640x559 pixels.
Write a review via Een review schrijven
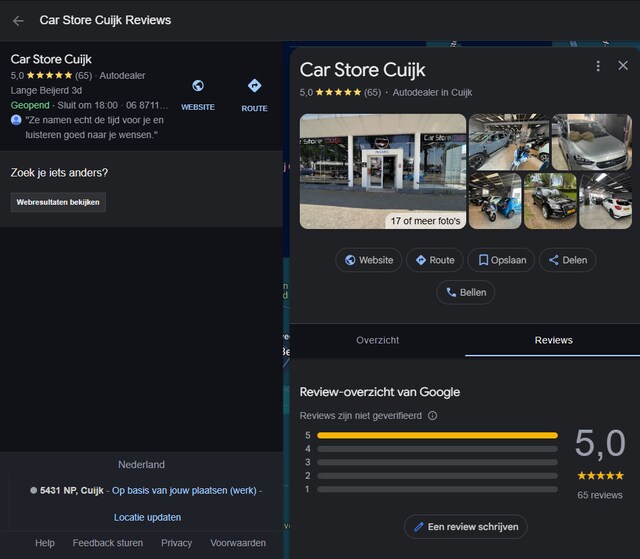[465, 526]
